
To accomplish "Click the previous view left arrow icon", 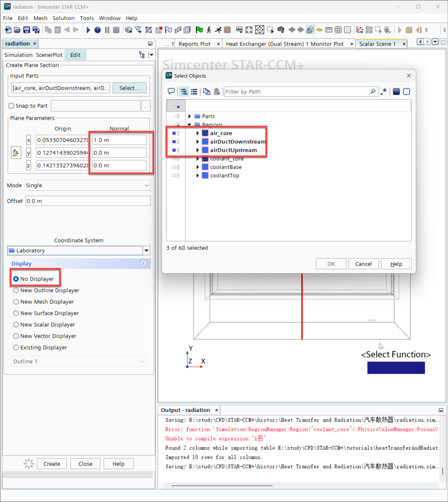I will pyautogui.click(x=292, y=30).
